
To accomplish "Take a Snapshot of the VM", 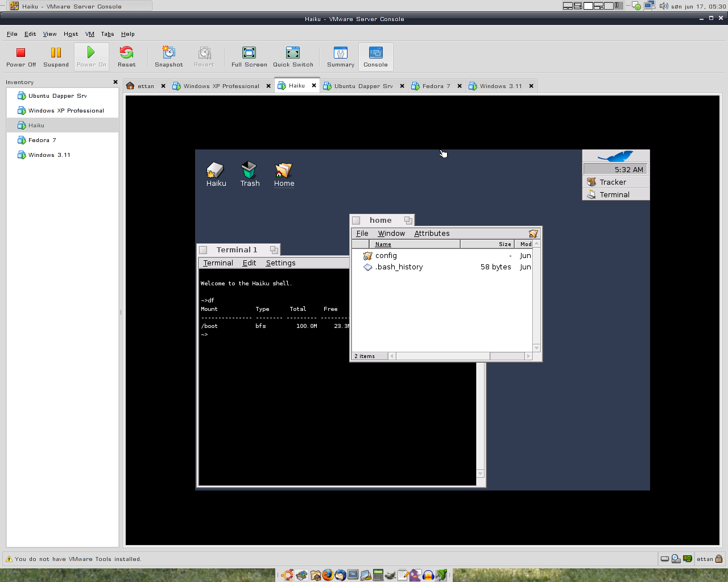I will 169,57.
